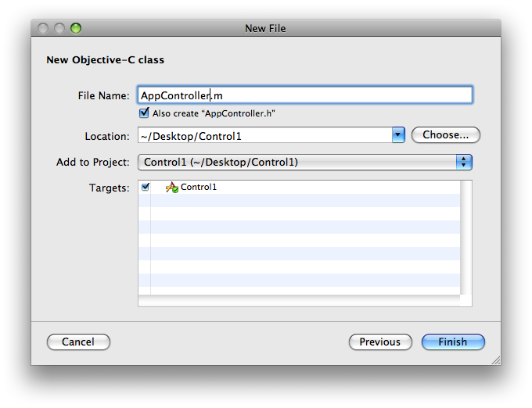Click the Finish button

pos(453,342)
